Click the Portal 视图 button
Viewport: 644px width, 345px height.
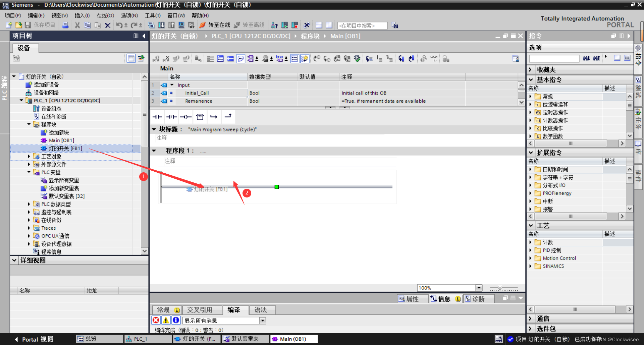(34, 339)
